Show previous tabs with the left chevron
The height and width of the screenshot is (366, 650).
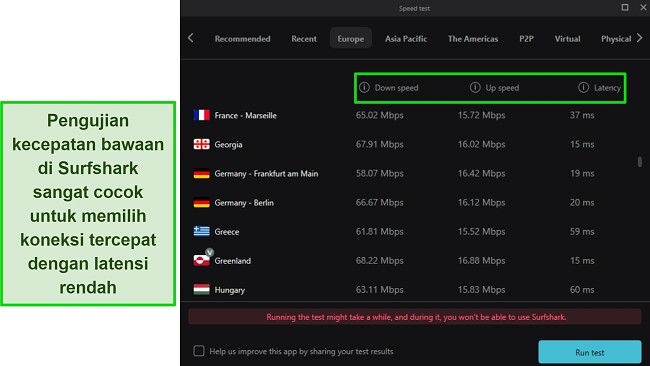(x=191, y=38)
